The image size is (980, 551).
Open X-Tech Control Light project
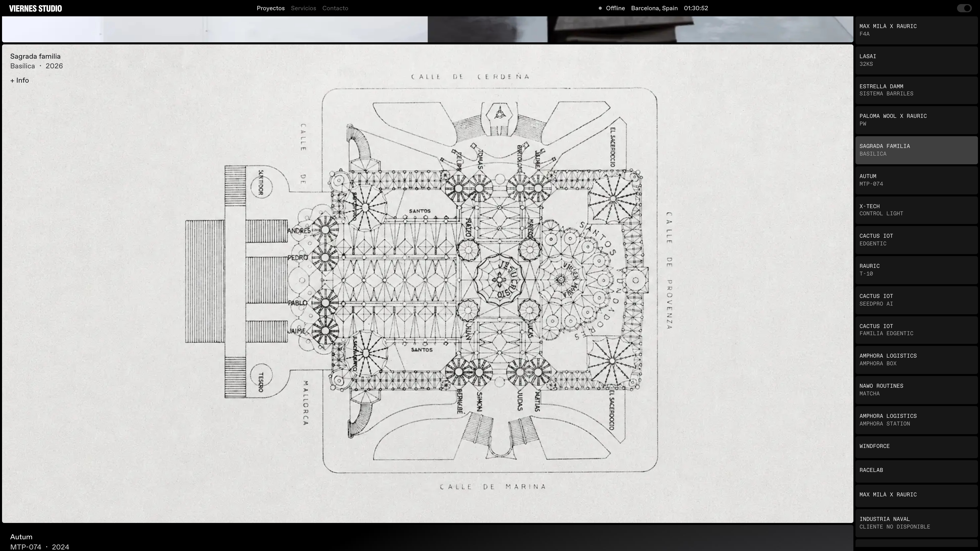(916, 210)
